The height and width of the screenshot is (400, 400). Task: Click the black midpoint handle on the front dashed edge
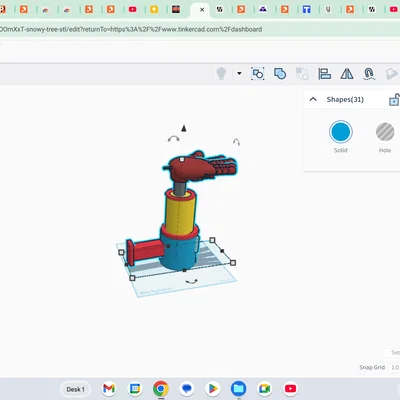click(x=185, y=270)
